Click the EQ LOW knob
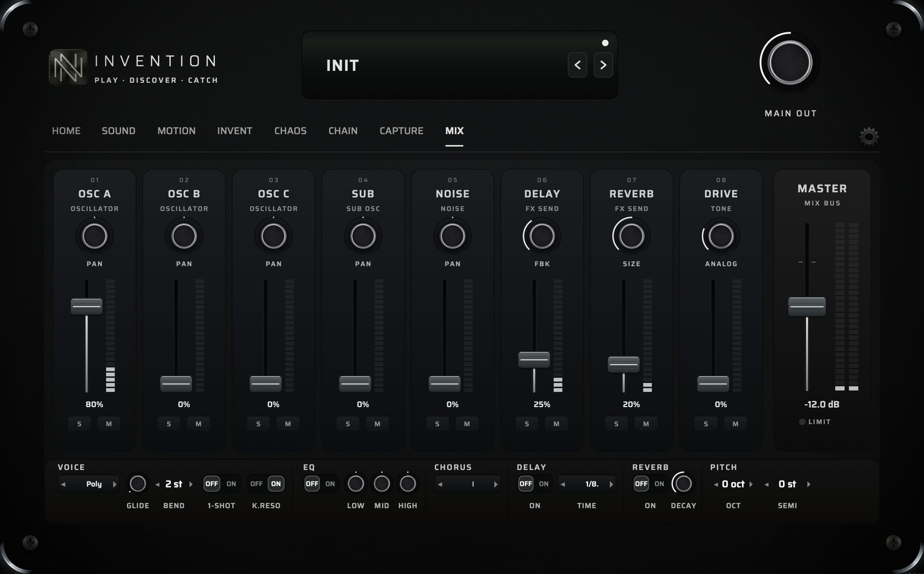Screen dimensions: 924x574 [x=356, y=484]
